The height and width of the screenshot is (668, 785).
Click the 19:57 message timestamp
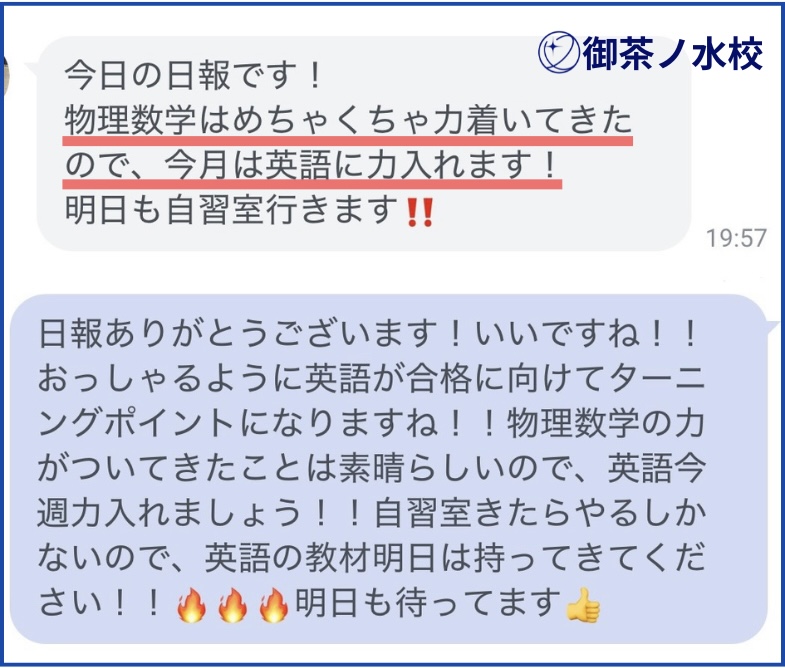pos(736,238)
